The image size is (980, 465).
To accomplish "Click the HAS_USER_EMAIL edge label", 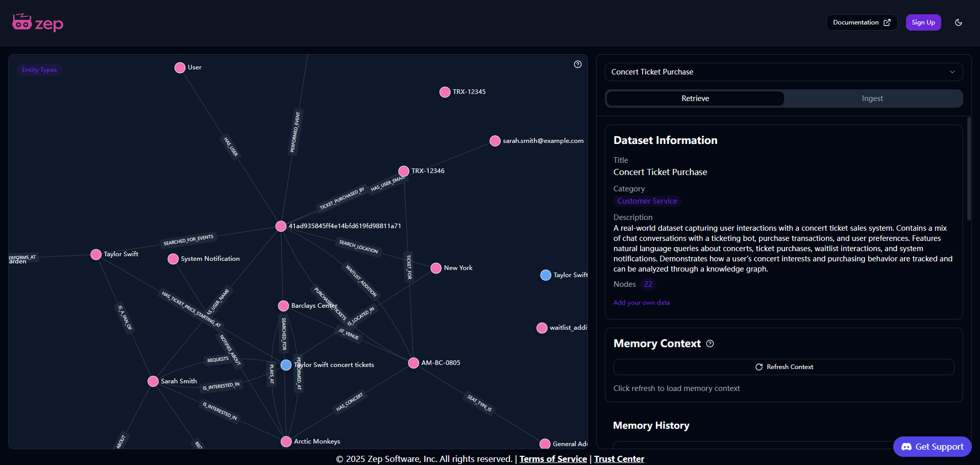I will click(x=388, y=183).
